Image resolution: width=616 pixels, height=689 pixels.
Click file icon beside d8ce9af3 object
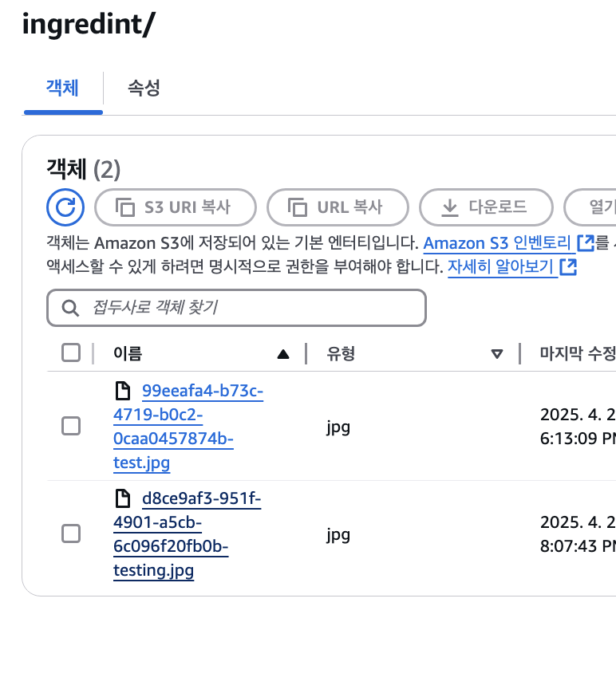click(123, 498)
